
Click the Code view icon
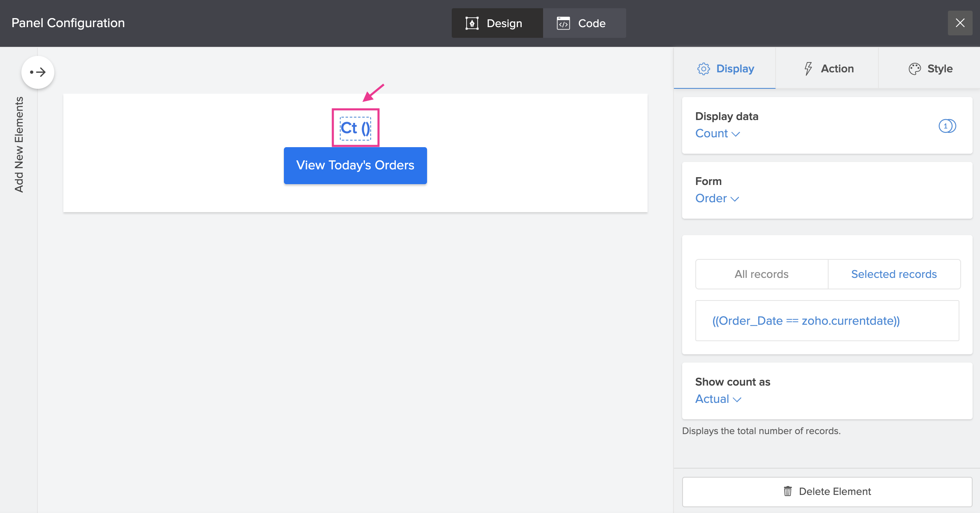pos(563,23)
